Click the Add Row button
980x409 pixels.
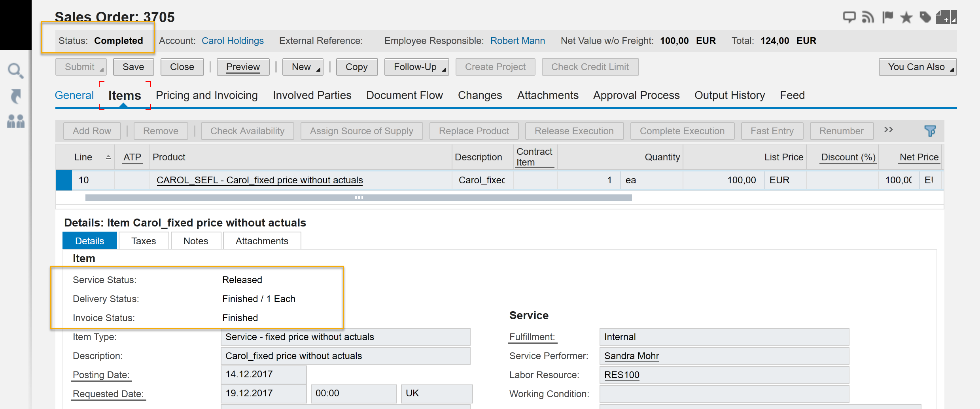click(92, 131)
